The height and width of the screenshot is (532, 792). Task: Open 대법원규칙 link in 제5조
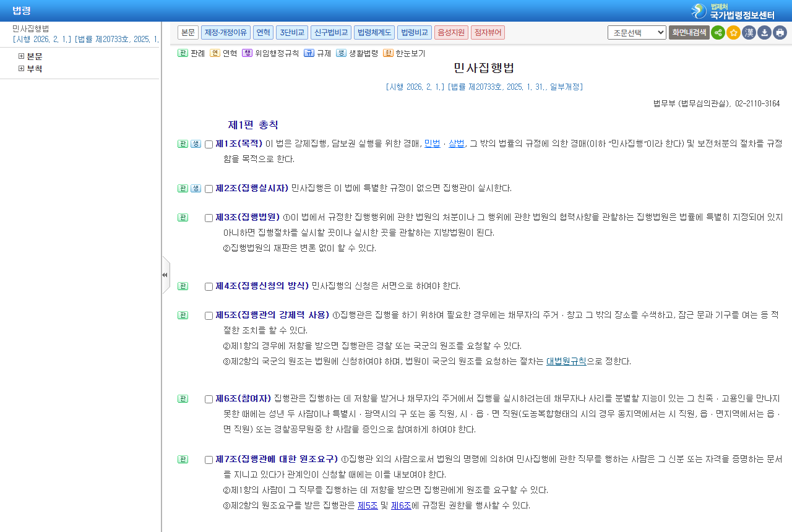[566, 361]
